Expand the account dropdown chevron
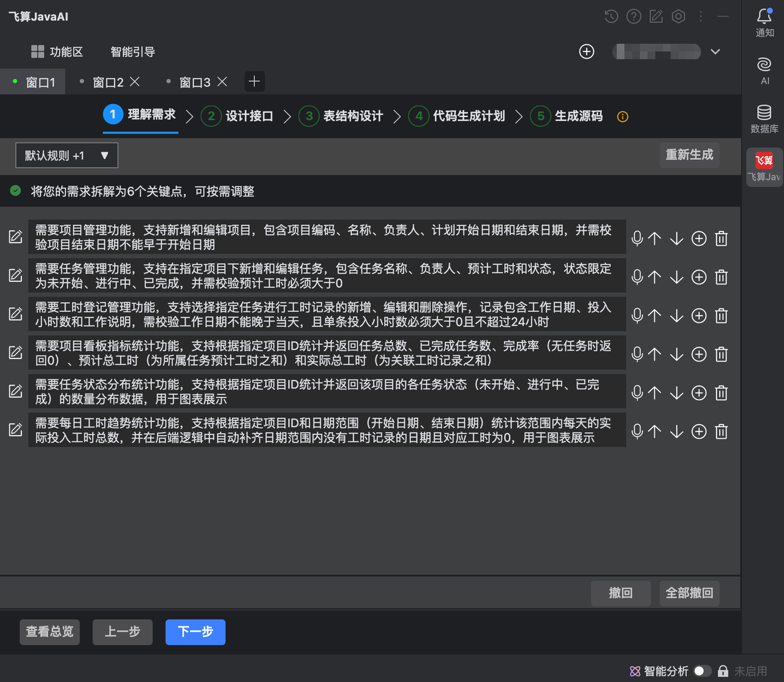 pyautogui.click(x=715, y=51)
